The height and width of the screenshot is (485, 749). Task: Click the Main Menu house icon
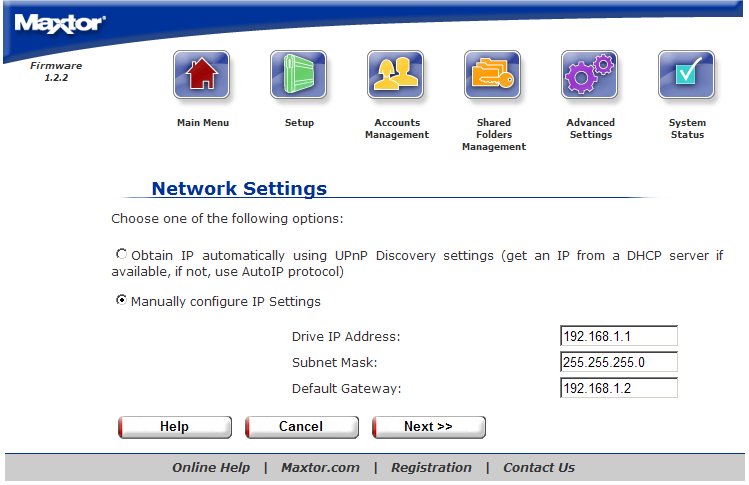tap(202, 75)
